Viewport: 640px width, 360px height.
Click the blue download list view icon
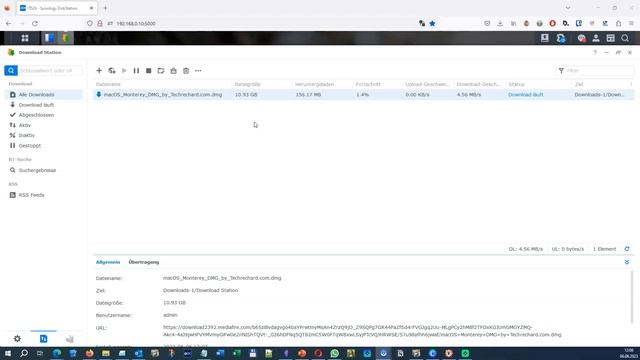[x=44, y=339]
